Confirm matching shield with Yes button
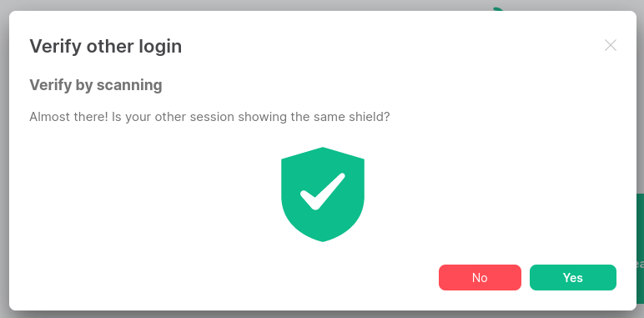The height and width of the screenshot is (318, 644). click(x=572, y=278)
